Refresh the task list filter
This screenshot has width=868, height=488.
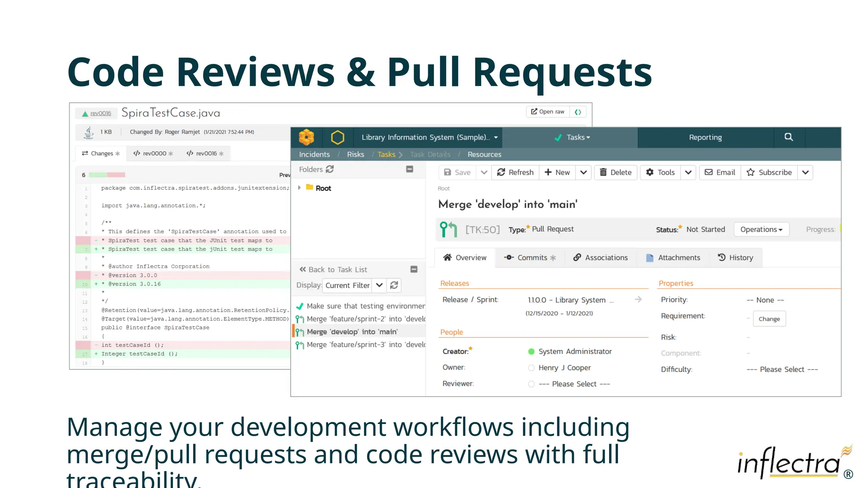[394, 285]
